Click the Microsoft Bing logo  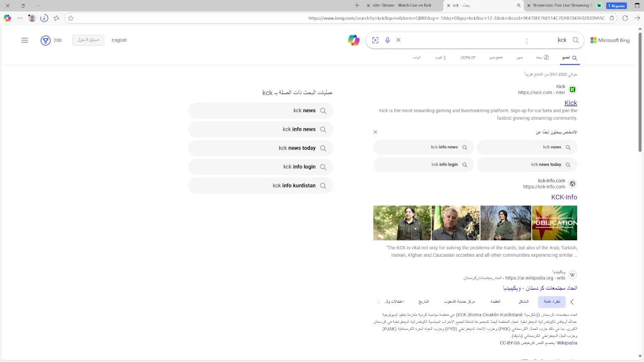pos(610,40)
